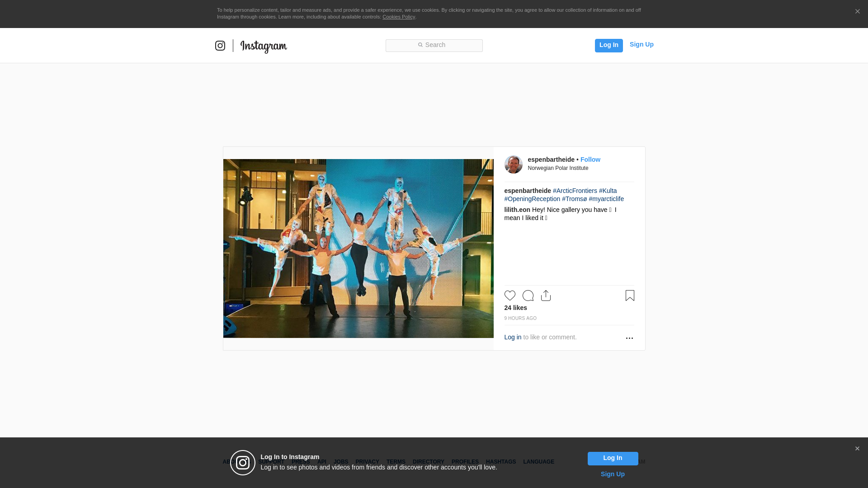Screen dimensions: 868x488
Task: Open Norwegian Polar Institute location
Action: pyautogui.click(x=558, y=168)
